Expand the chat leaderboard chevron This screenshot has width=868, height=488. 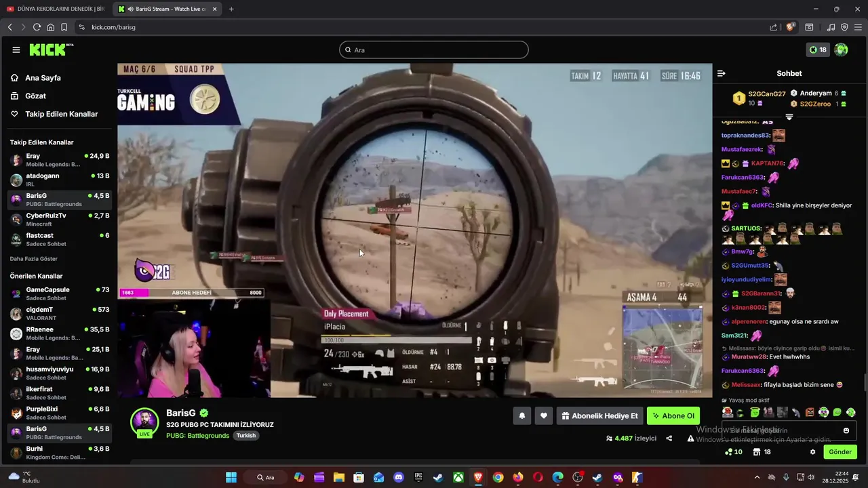(789, 117)
